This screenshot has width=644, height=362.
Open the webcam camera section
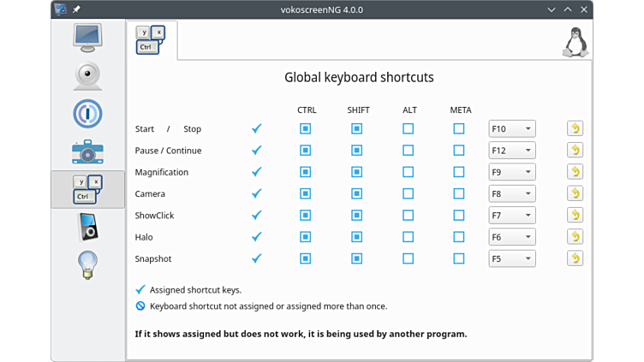[x=87, y=75]
